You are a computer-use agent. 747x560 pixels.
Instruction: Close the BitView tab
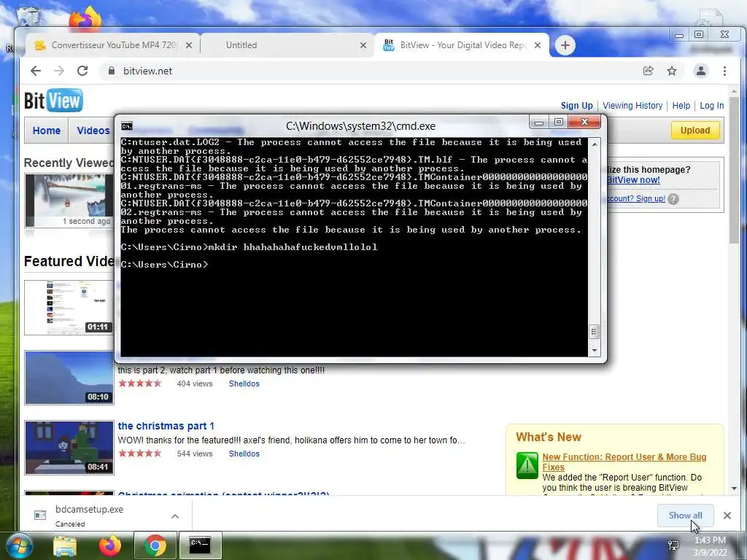coord(538,45)
